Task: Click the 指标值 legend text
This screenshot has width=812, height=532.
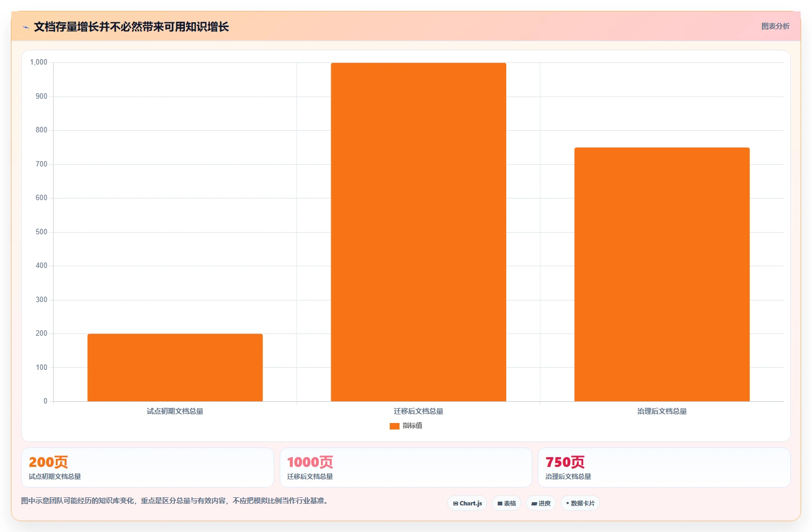Action: click(x=413, y=426)
